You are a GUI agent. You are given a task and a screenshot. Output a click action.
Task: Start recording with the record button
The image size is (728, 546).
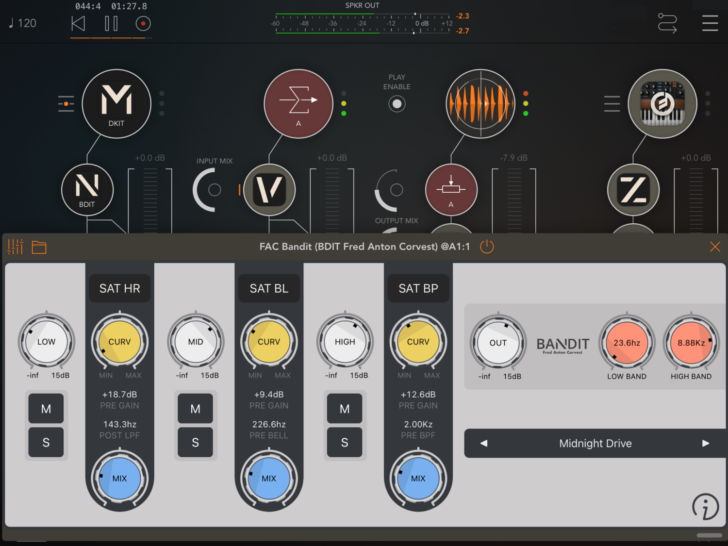[143, 23]
